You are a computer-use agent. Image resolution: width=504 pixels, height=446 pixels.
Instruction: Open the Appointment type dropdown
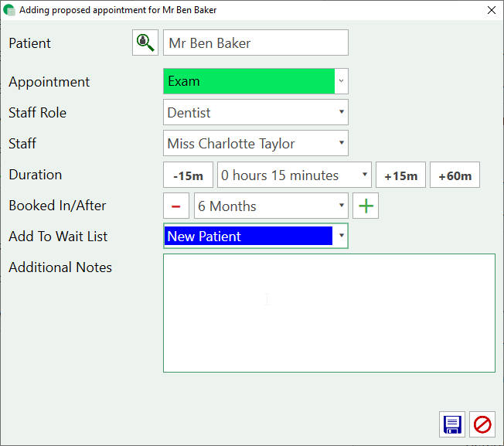pos(341,81)
